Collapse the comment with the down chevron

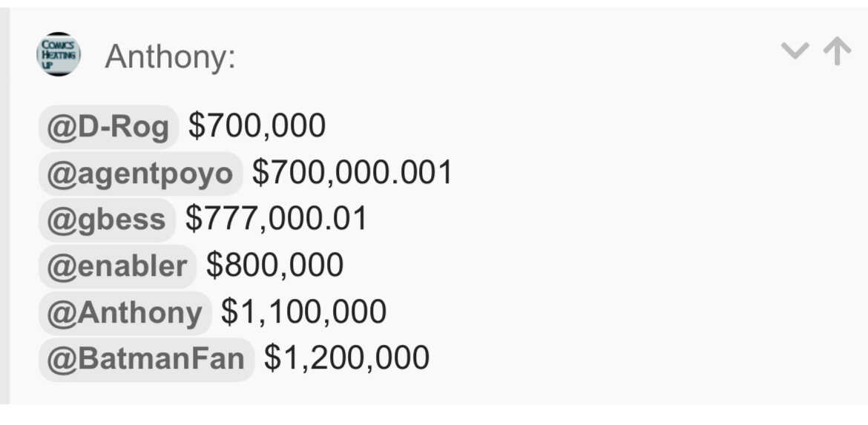click(795, 51)
